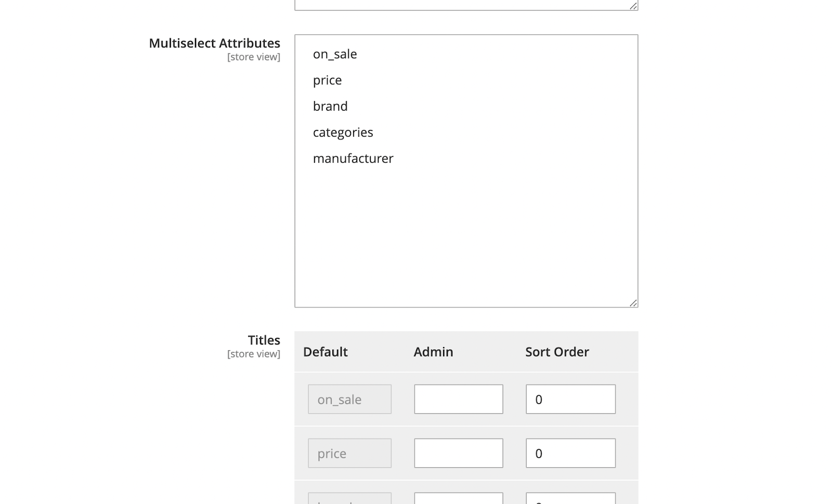Viewport: 832px width, 504px height.
Task: Click Admin field in third title row
Action: [x=458, y=499]
